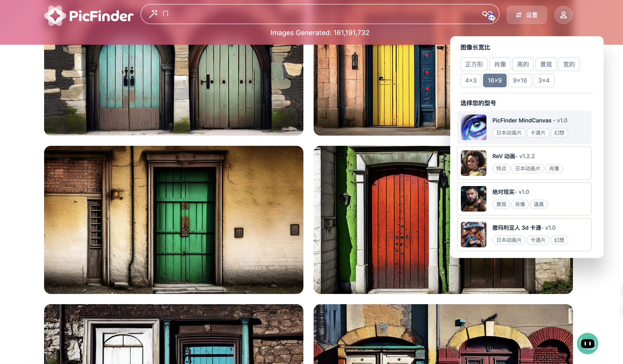Select the 绝对现实 v1.0 model
Viewport: 623px width, 364px height.
pyautogui.click(x=524, y=199)
